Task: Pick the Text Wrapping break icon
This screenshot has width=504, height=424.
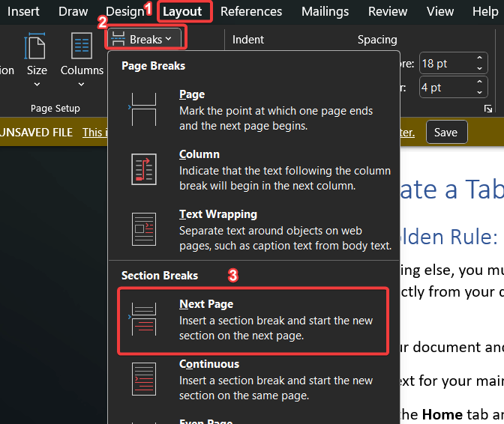Action: click(143, 228)
